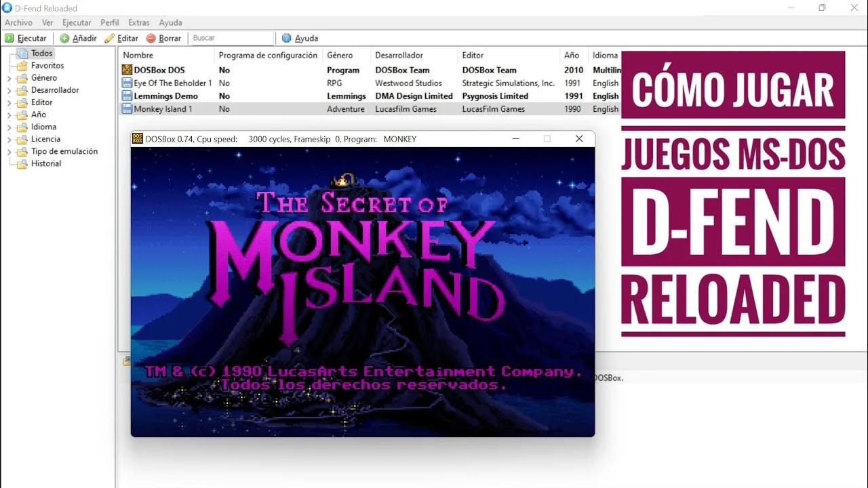Screen dimensions: 868x488
Task: Open the Ayuda menu
Action: 170,22
